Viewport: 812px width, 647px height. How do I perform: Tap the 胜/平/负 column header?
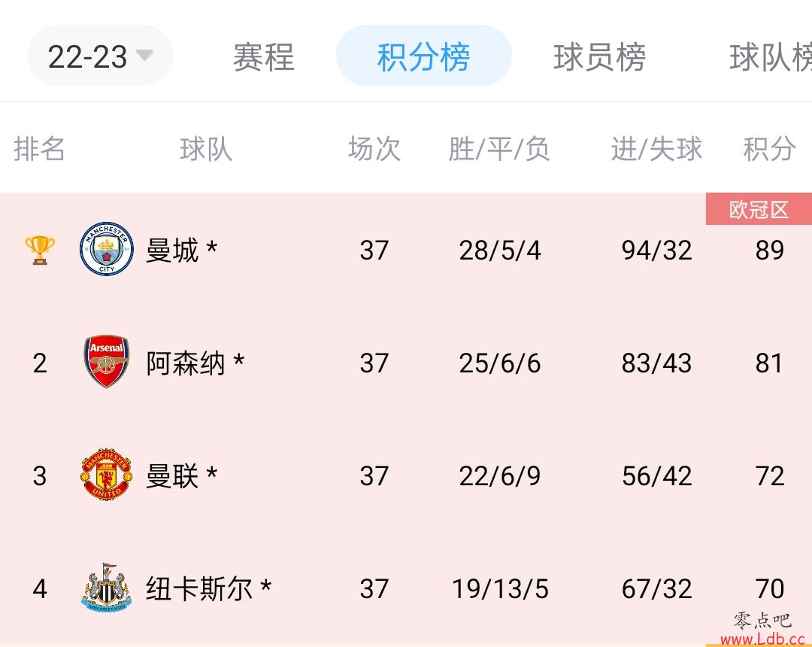[499, 149]
